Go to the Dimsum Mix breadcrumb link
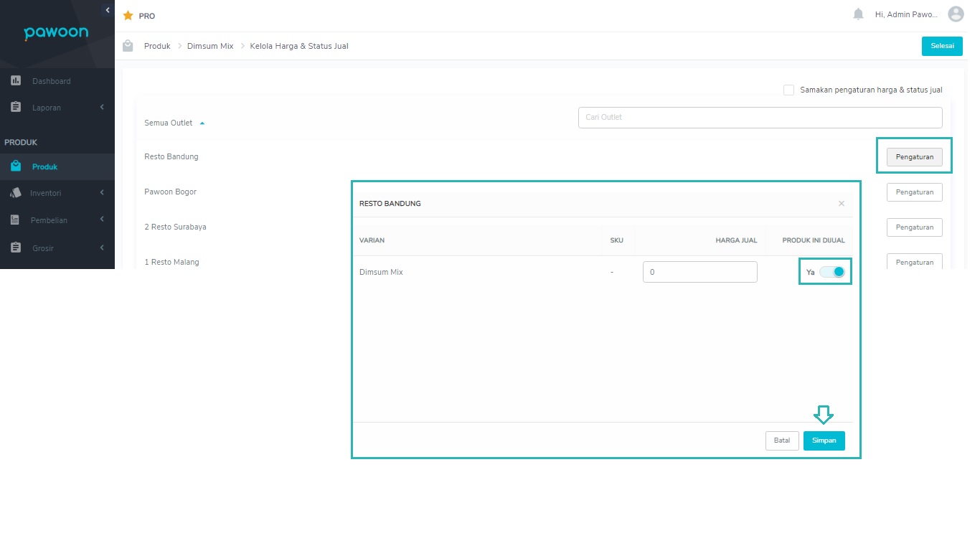 [x=210, y=46]
